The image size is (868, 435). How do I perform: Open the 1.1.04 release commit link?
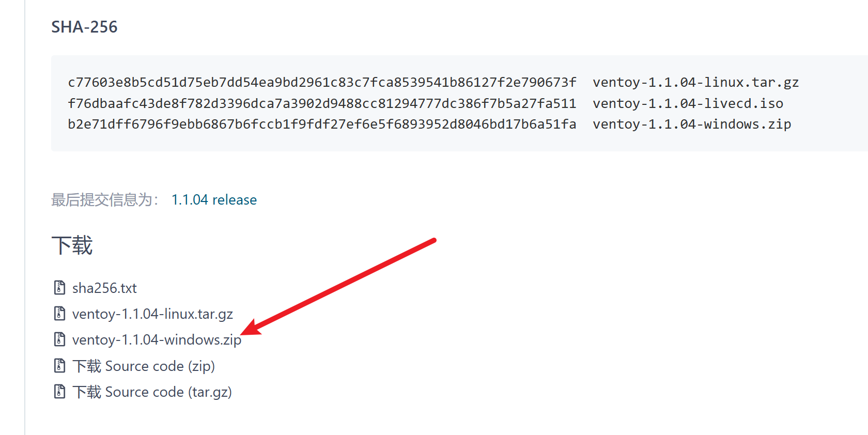[x=214, y=199]
